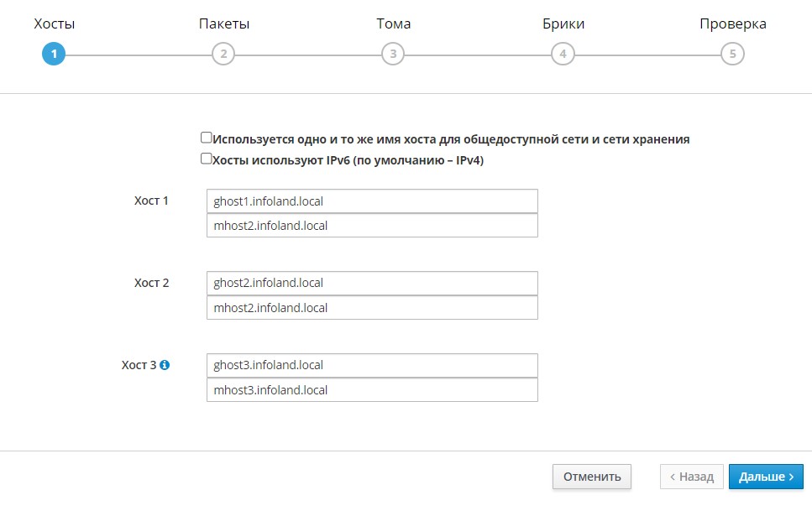Jump to wizard step 2 Пакеты circle
Screen dimensions: 812x511
pos(223,54)
